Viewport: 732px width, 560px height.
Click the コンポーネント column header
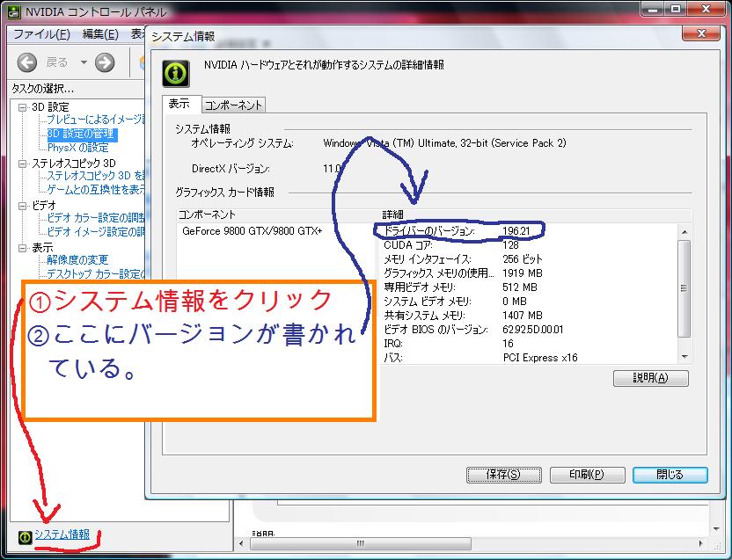pyautogui.click(x=278, y=215)
